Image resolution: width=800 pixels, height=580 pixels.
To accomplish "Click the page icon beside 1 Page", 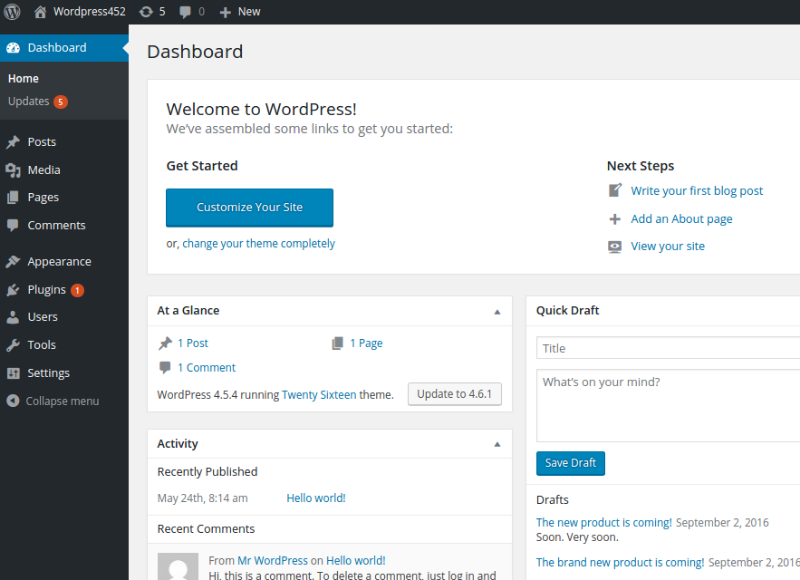I will pyautogui.click(x=337, y=343).
